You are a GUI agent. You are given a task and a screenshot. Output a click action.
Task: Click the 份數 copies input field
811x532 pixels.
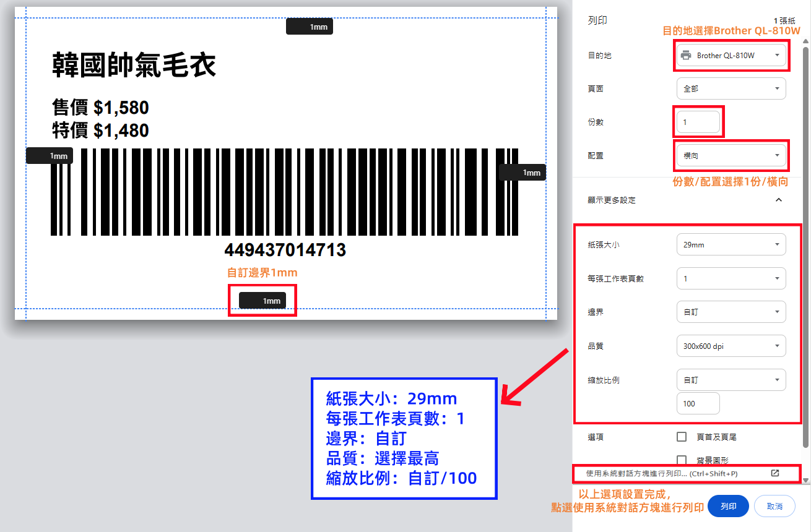click(x=698, y=122)
